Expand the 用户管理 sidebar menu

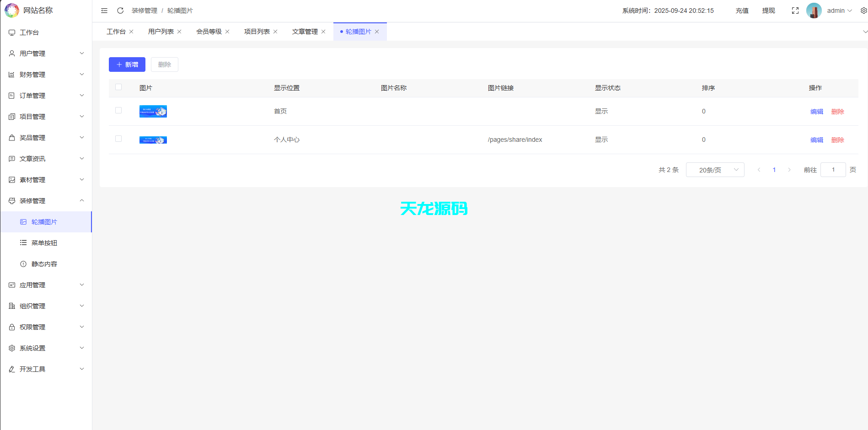click(32, 53)
